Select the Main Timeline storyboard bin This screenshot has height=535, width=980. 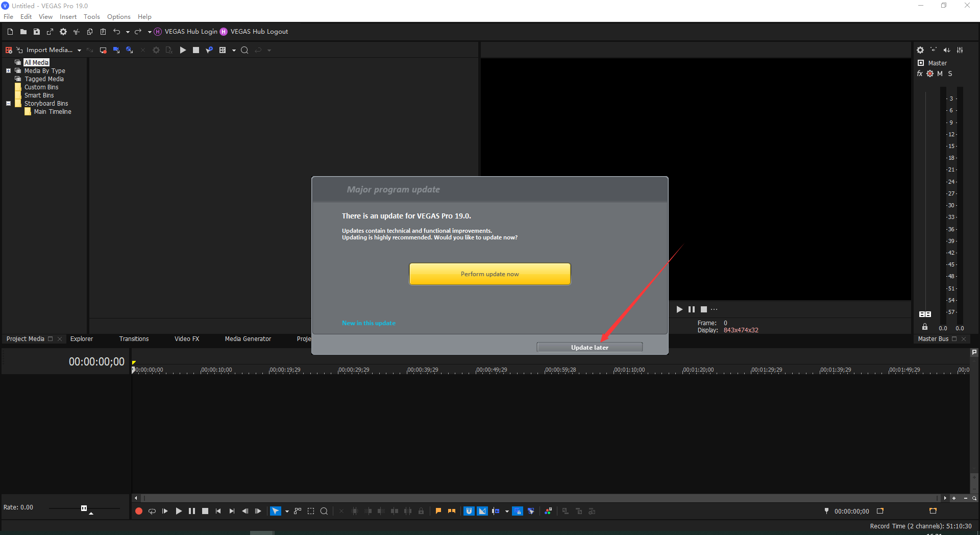53,112
